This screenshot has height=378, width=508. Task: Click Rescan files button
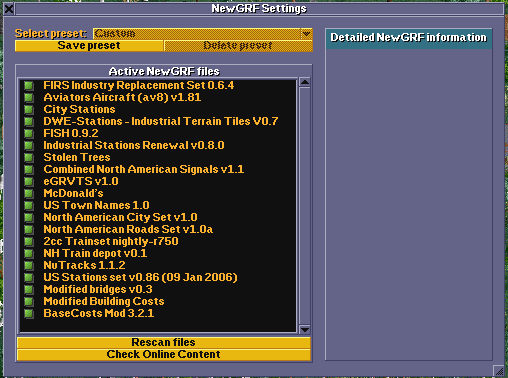(x=164, y=343)
